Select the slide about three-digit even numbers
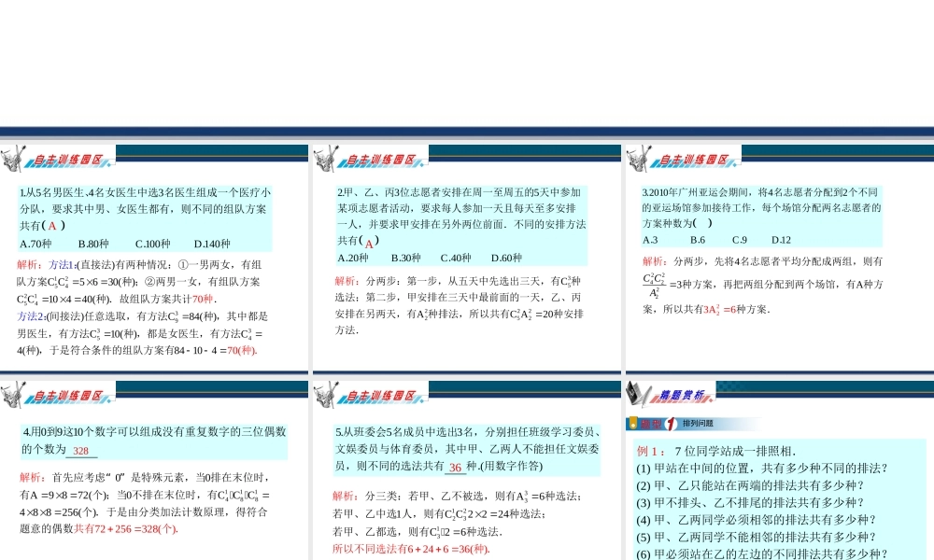This screenshot has height=560, width=934. [x=154, y=470]
